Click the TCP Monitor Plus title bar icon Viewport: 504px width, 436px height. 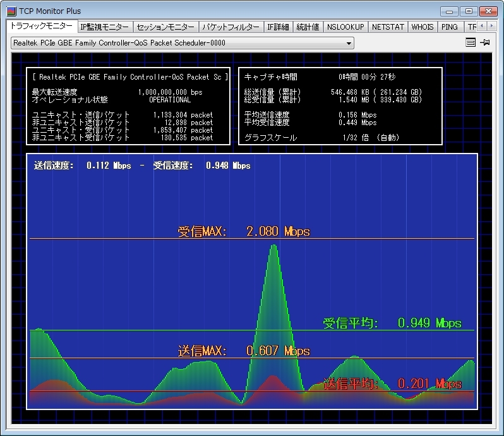click(11, 11)
